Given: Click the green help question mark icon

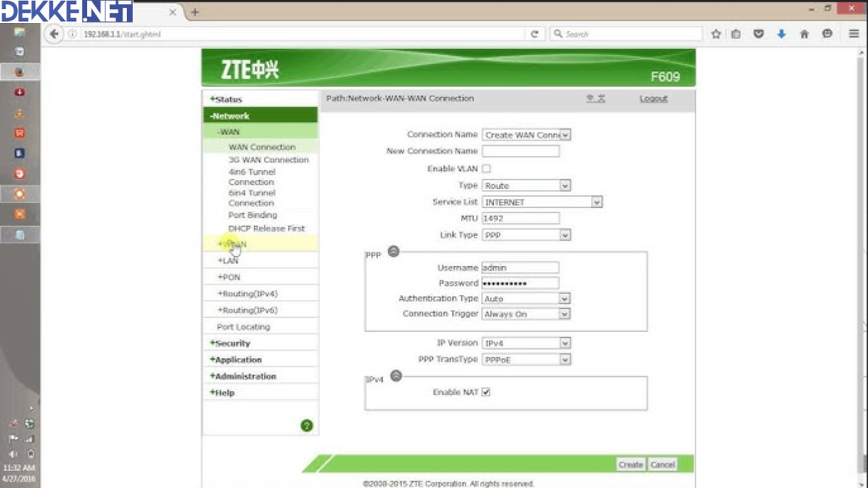Looking at the screenshot, I should tap(307, 426).
